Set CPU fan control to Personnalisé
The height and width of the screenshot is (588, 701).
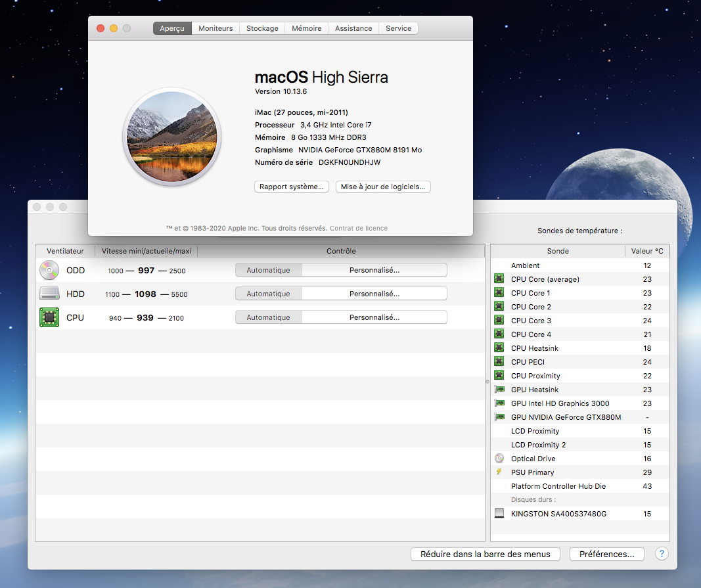point(374,317)
